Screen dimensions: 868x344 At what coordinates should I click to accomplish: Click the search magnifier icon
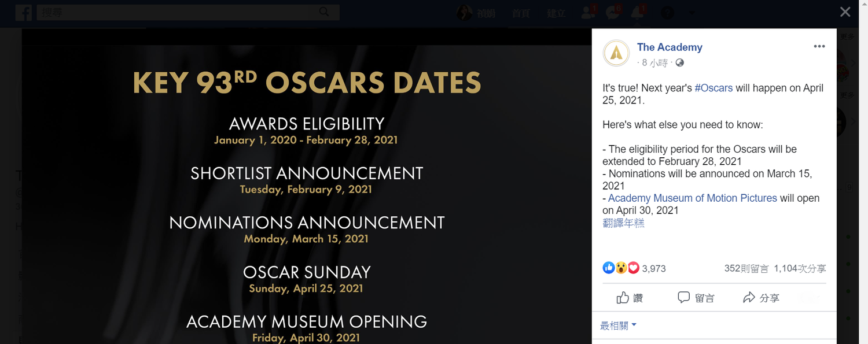click(324, 12)
